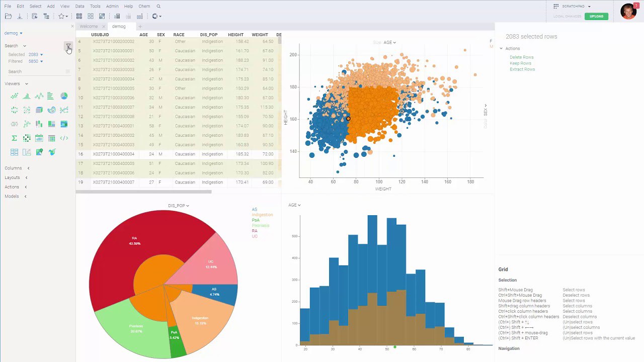Add a histogram viewer
Viewport: 644px width, 362px height.
click(x=27, y=96)
